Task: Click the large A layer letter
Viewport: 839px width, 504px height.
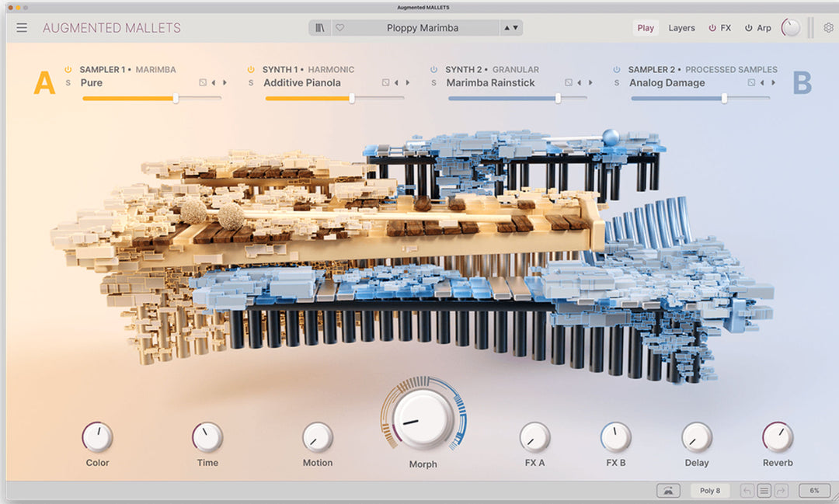Action: click(44, 83)
